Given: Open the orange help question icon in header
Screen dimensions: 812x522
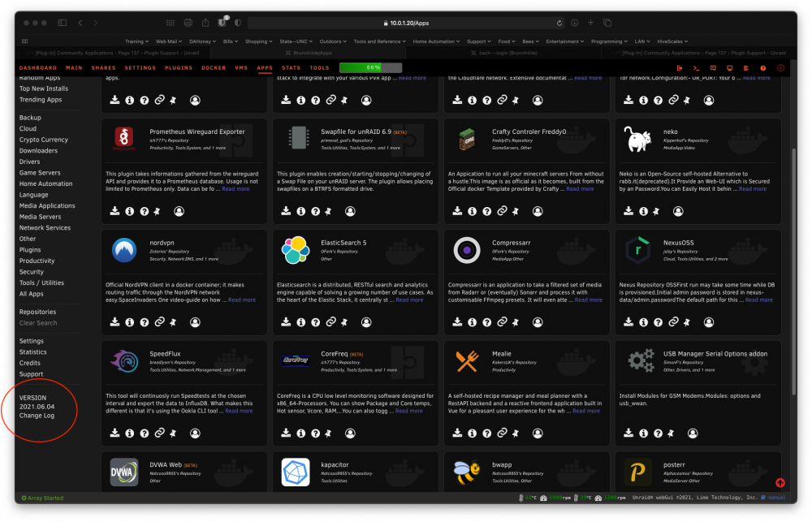Looking at the screenshot, I should (762, 68).
